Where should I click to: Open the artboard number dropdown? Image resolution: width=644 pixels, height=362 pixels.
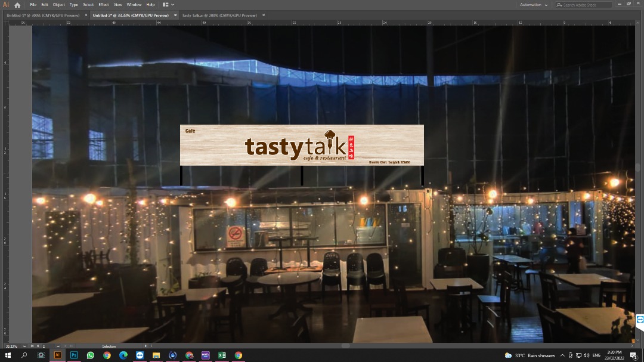pyautogui.click(x=58, y=345)
